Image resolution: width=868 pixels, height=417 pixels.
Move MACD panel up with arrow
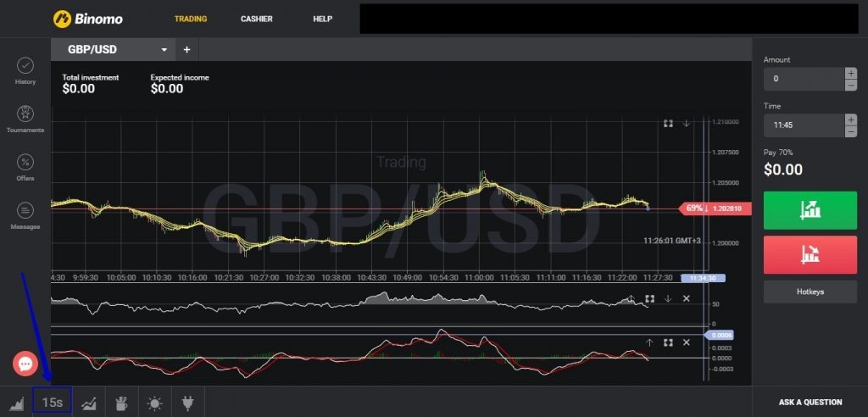[650, 342]
